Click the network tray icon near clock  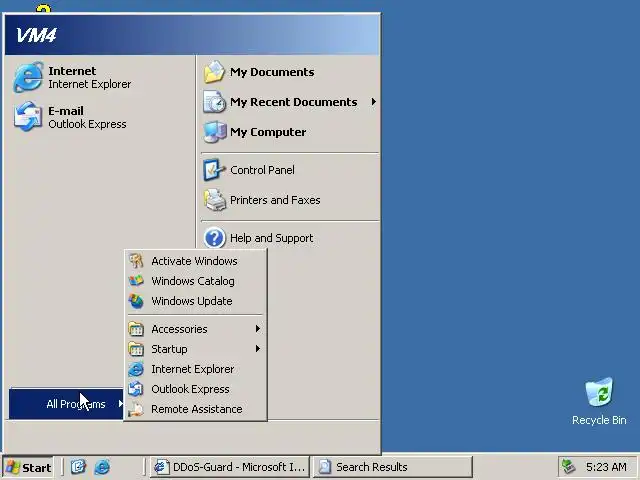569,467
